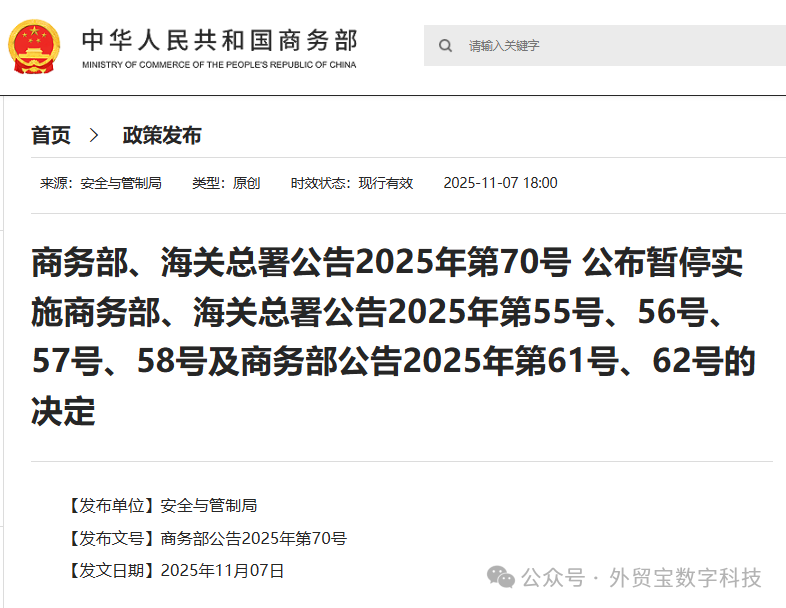786x608 pixels.
Task: Open the 政策发布 breadcrumb link
Action: pyautogui.click(x=162, y=135)
